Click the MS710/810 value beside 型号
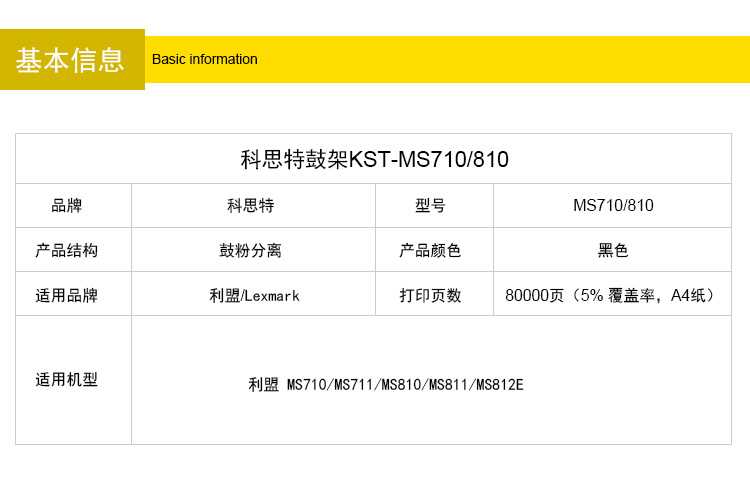Viewport: 750px width, 479px height. 613,206
